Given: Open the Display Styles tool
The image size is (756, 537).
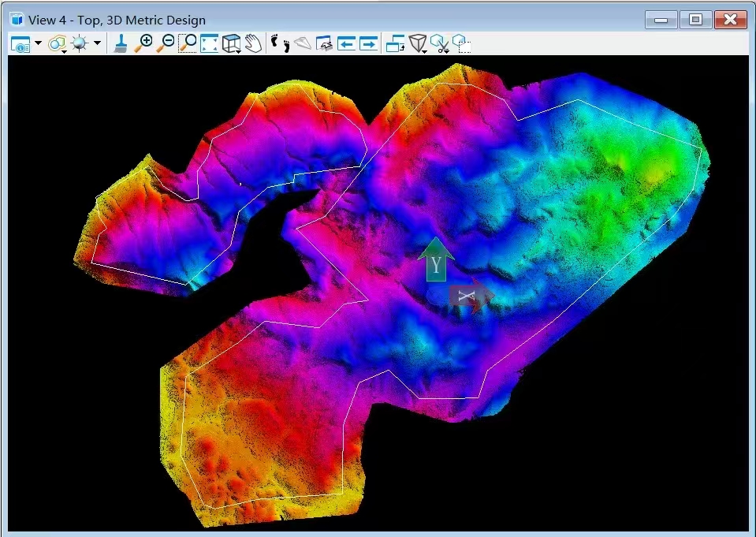Looking at the screenshot, I should coord(57,44).
